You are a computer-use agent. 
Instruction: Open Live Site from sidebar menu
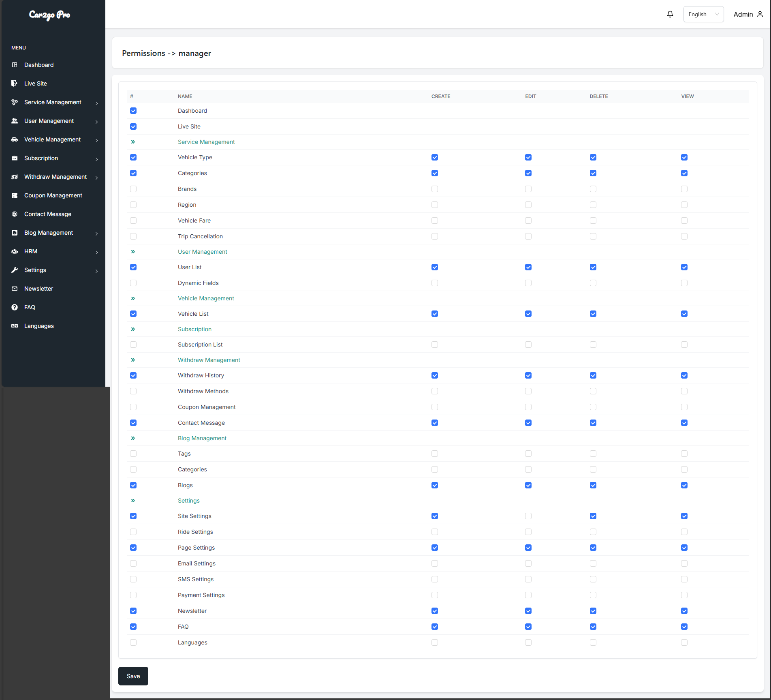tap(36, 83)
